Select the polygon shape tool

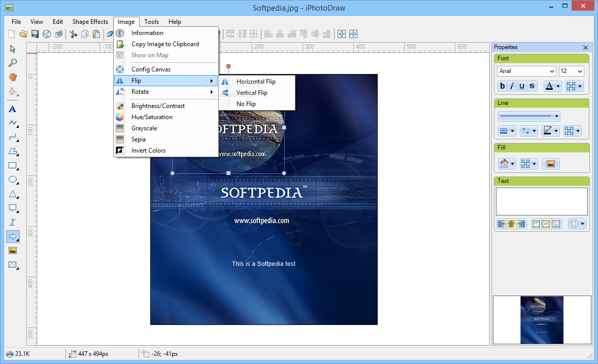pos(13,152)
